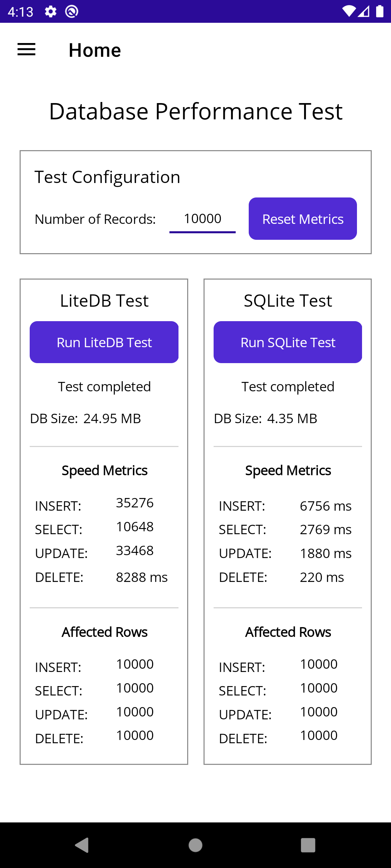Tap the settings gear status icon
This screenshot has height=868, width=391.
pyautogui.click(x=51, y=12)
